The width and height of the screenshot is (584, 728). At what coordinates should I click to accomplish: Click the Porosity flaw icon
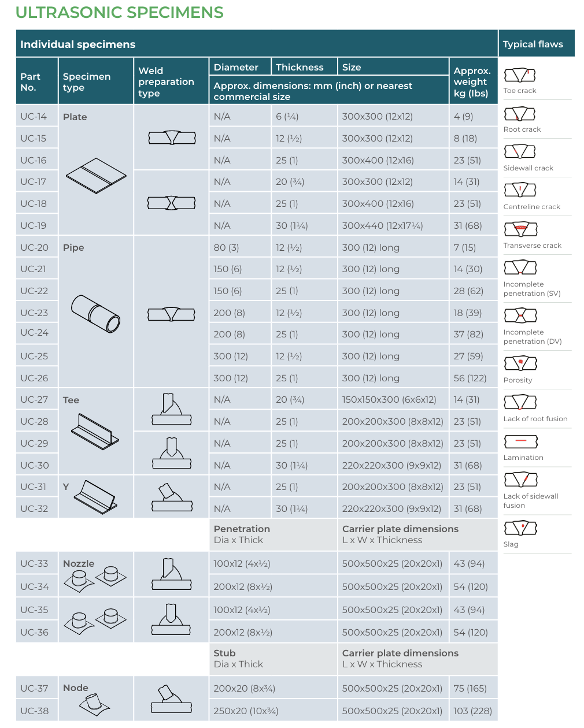[520, 363]
